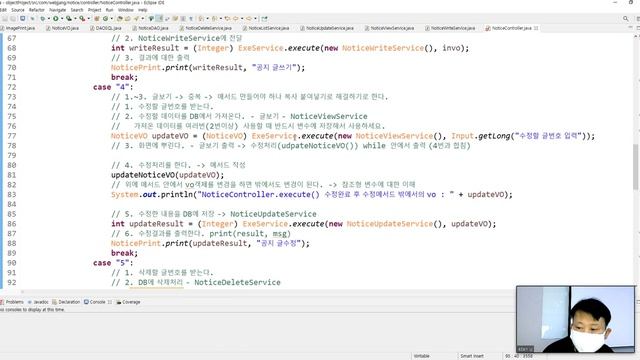Viewport: 640px width, 360px height.
Task: Open the Coverage button dropdown arrow
Action: click(75, 18)
